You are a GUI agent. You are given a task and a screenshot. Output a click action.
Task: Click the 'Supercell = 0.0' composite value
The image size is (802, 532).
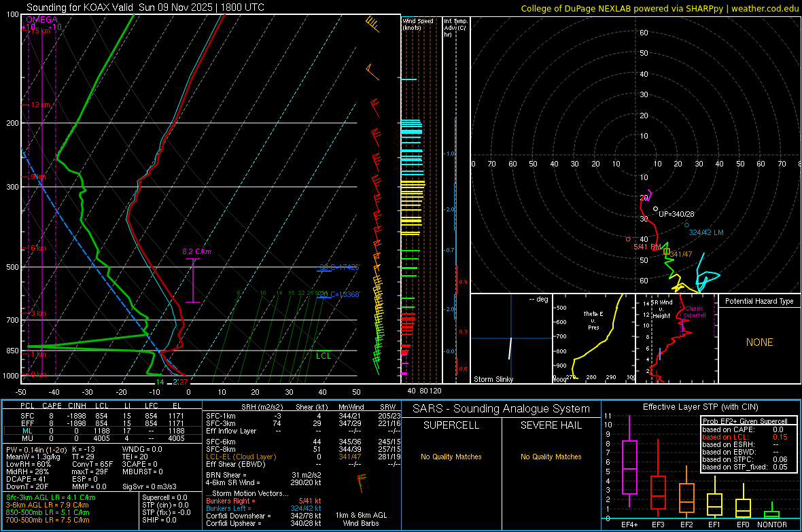tap(164, 497)
